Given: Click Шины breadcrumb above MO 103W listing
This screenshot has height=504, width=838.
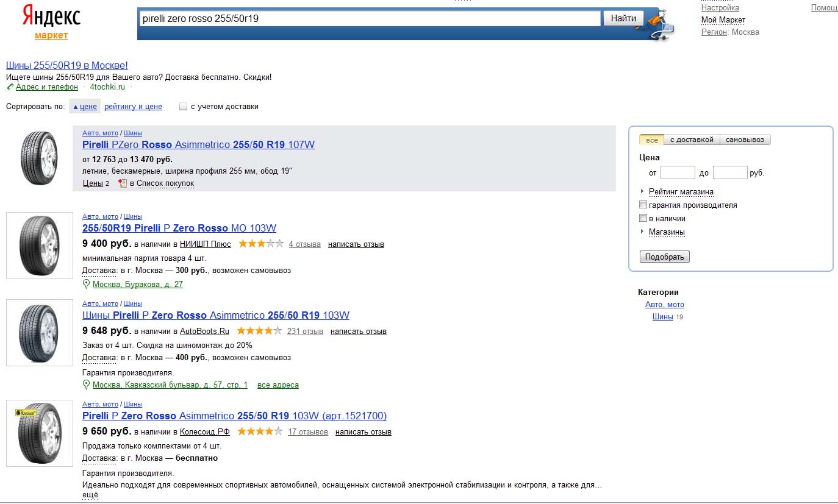Looking at the screenshot, I should tap(132, 216).
